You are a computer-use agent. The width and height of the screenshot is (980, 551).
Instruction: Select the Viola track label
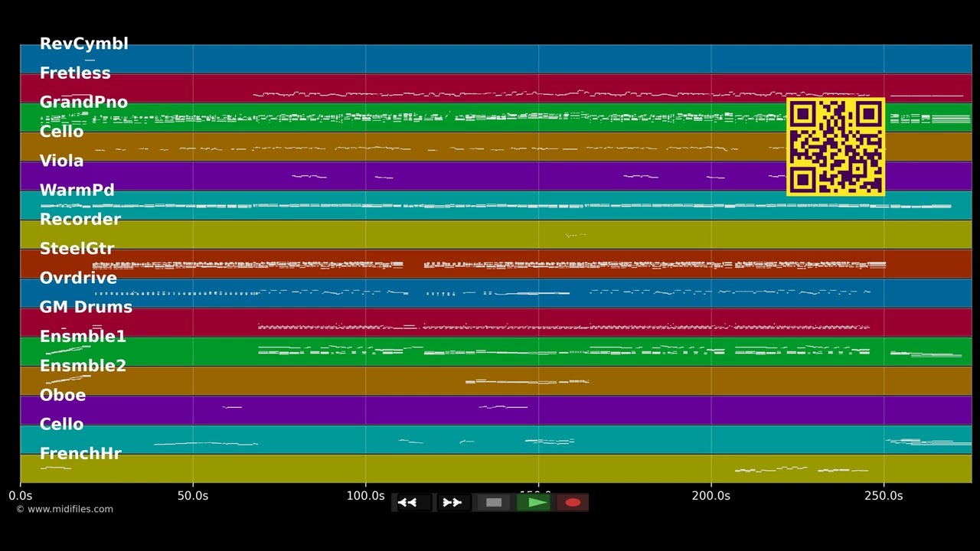point(61,161)
